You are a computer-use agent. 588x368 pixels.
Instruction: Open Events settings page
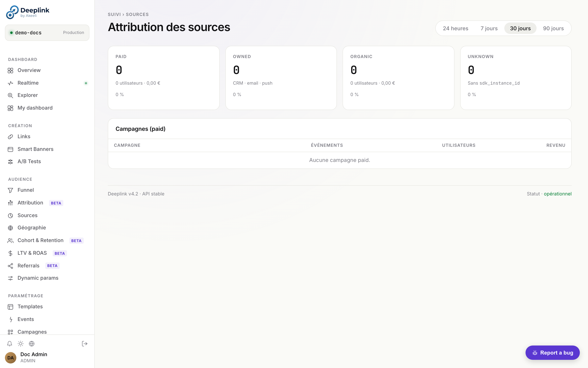47,319
